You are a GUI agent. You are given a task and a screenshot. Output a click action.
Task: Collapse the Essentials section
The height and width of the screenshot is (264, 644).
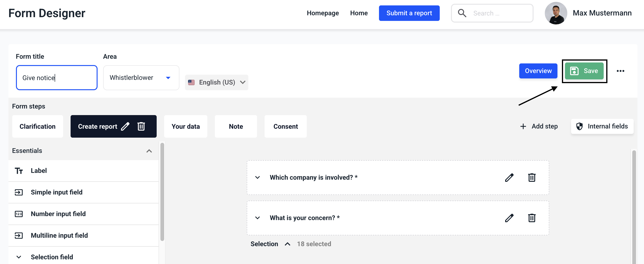pos(149,151)
